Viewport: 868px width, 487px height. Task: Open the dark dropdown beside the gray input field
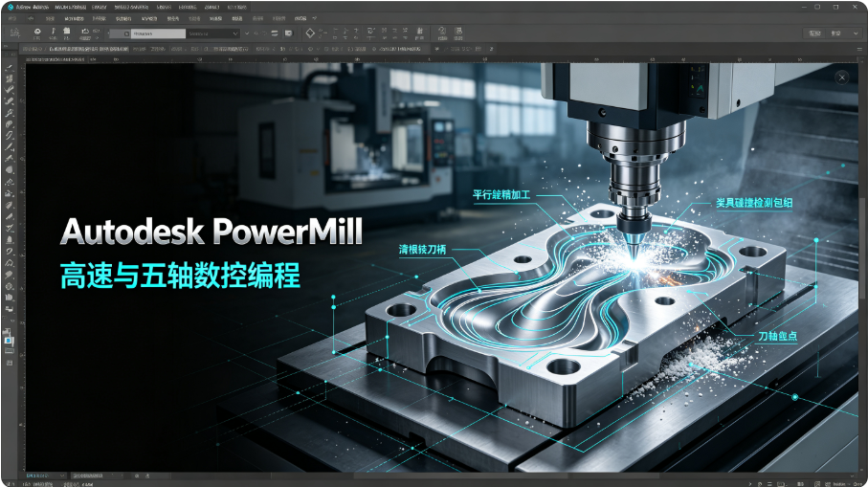(213, 33)
